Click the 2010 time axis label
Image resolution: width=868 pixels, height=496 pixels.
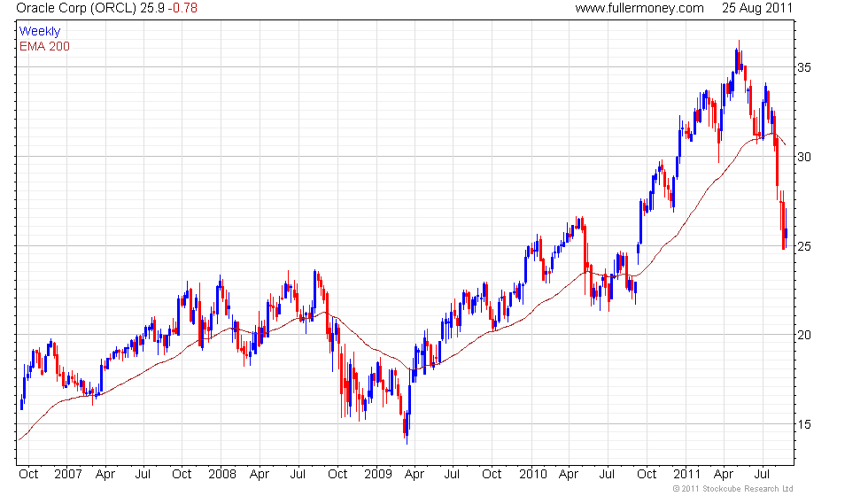533,475
